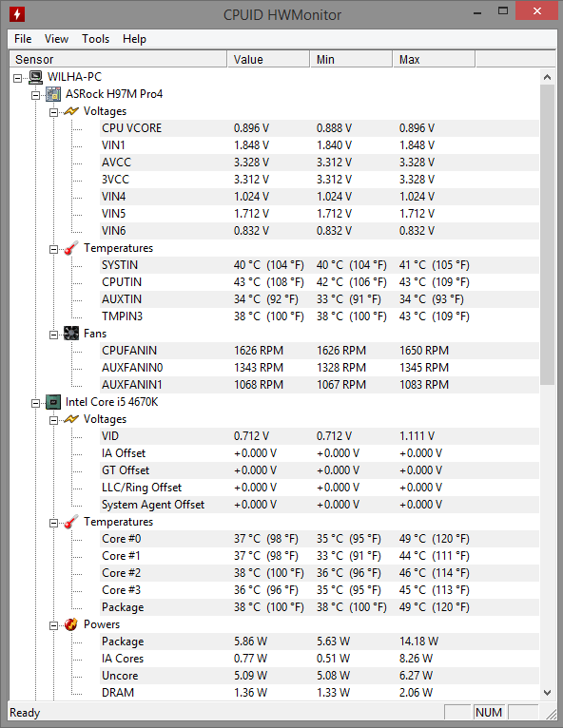The width and height of the screenshot is (563, 728).
Task: Select the AVCC voltage row
Action: [x=320, y=163]
